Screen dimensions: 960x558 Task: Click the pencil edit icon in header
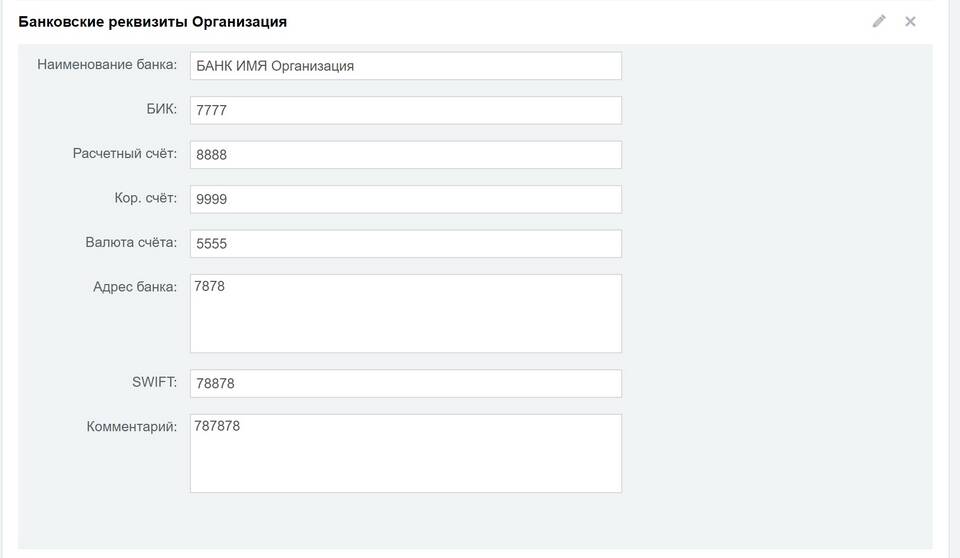(879, 21)
